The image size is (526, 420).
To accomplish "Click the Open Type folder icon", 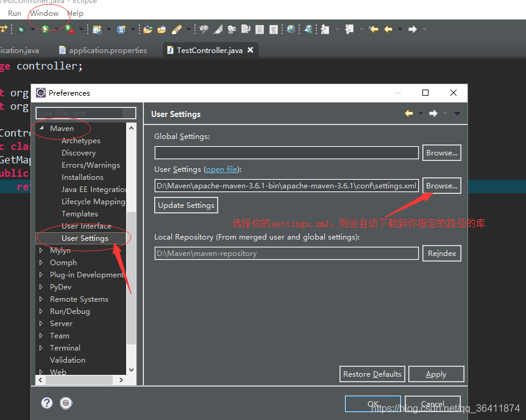I will (x=147, y=29).
